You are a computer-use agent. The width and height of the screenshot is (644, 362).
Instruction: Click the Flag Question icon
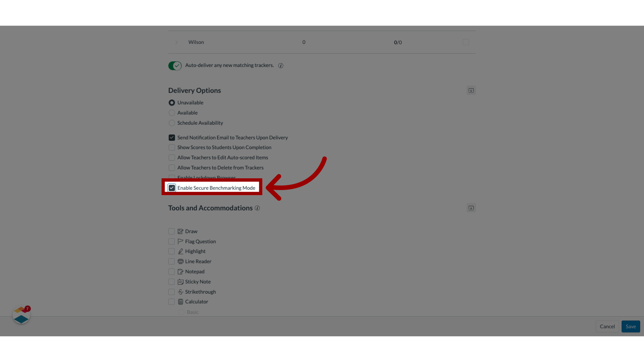click(x=180, y=241)
